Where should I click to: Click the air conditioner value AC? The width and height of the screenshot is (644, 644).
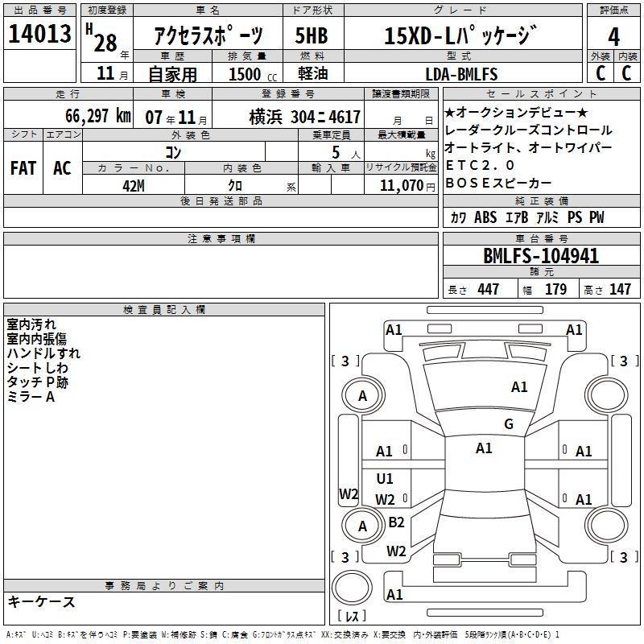pos(62,168)
